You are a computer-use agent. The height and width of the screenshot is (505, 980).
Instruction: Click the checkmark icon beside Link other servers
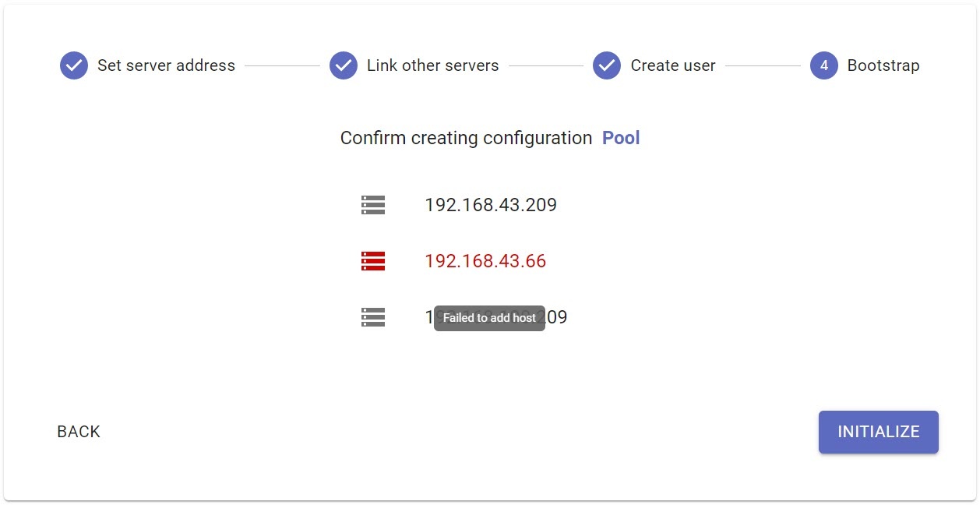(x=344, y=65)
